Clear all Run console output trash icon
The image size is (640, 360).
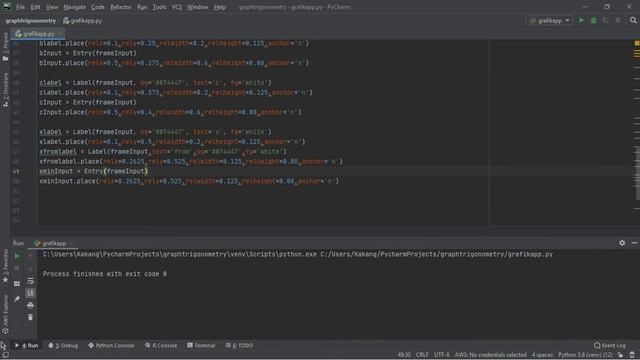point(30,317)
